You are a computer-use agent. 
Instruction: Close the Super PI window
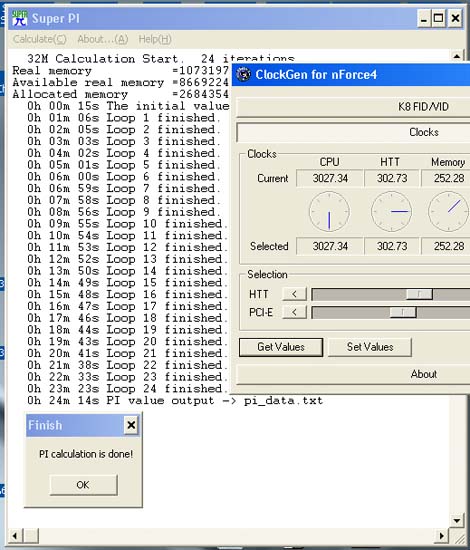click(455, 18)
